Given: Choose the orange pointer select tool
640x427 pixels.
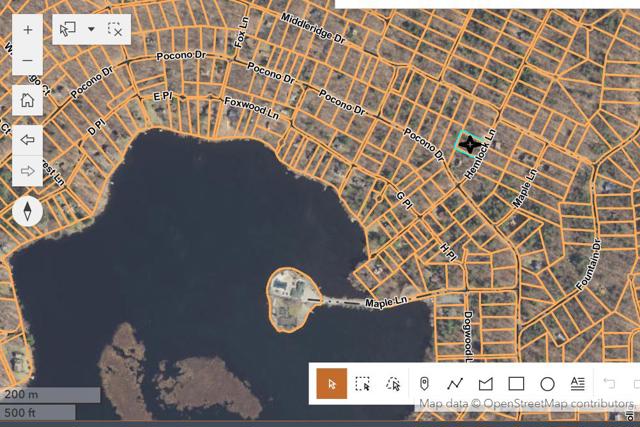Looking at the screenshot, I should (x=332, y=383).
